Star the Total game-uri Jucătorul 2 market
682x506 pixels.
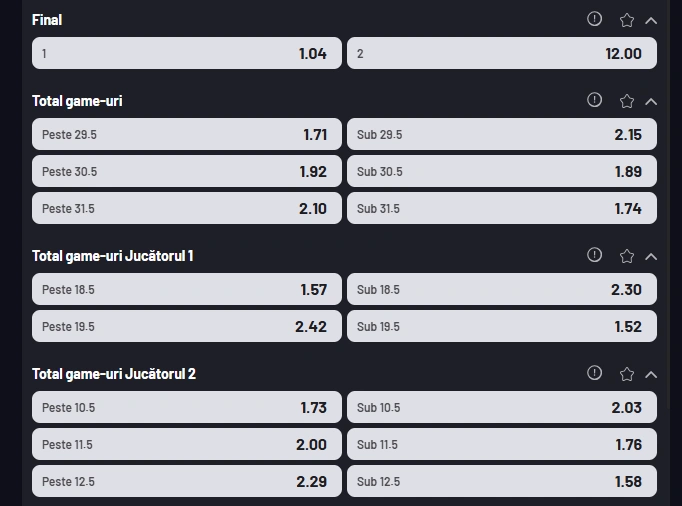click(626, 374)
